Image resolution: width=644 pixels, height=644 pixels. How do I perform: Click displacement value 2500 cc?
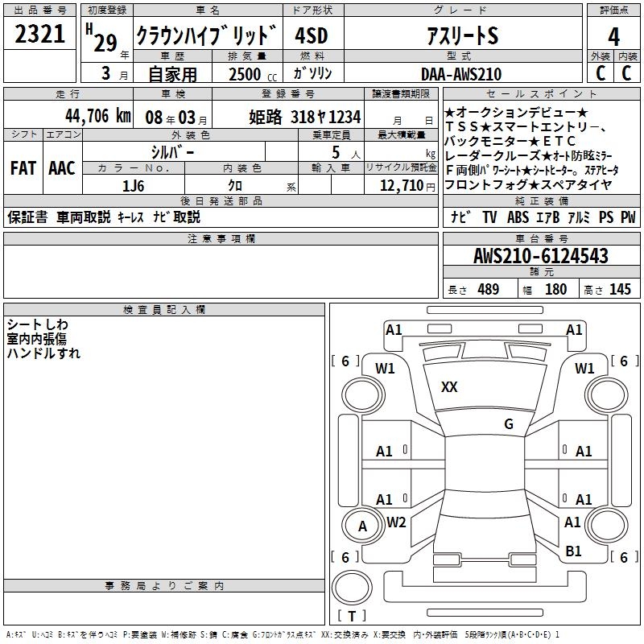(x=253, y=74)
